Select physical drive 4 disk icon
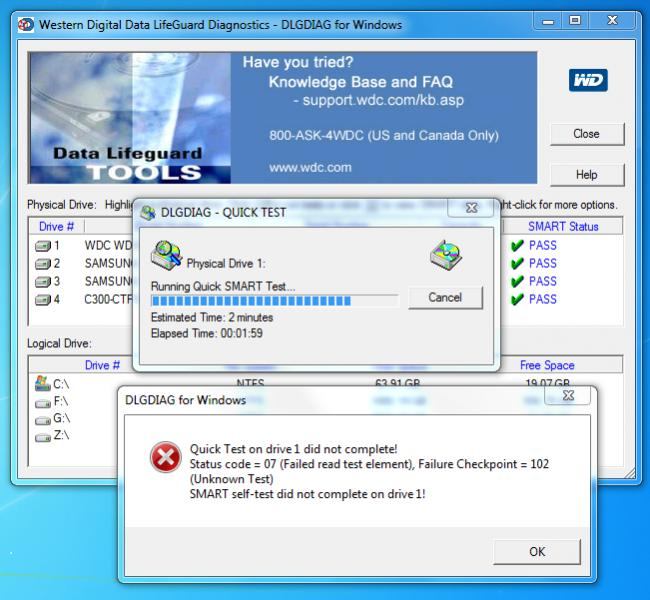 click(x=43, y=299)
